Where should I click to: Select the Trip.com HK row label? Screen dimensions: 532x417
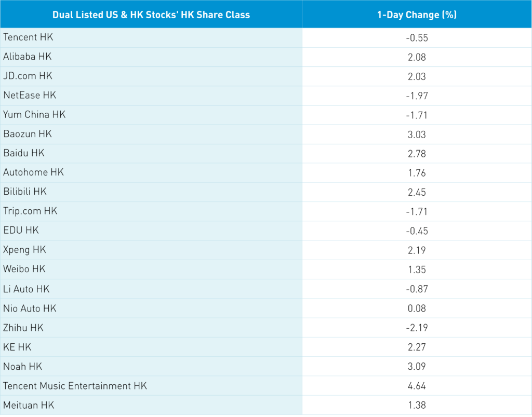pos(30,211)
